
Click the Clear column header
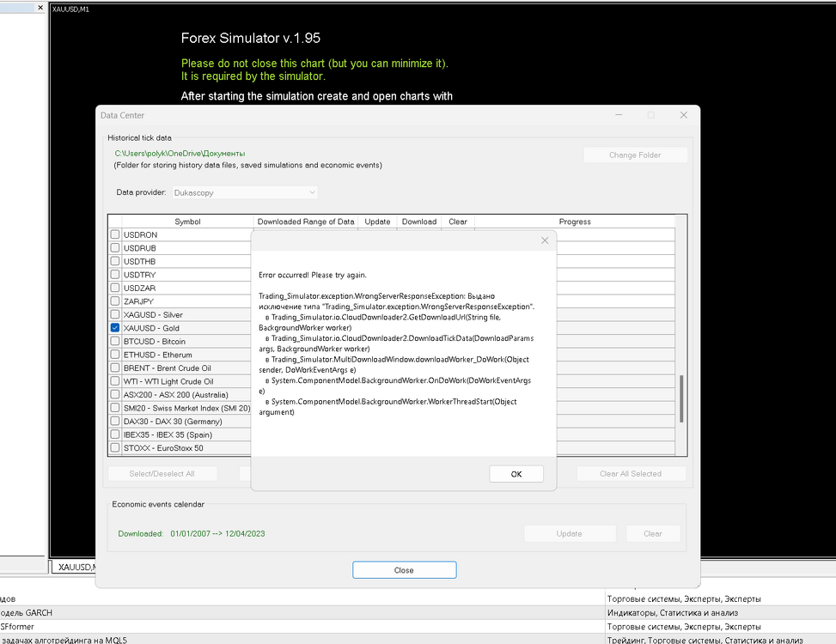(x=458, y=222)
